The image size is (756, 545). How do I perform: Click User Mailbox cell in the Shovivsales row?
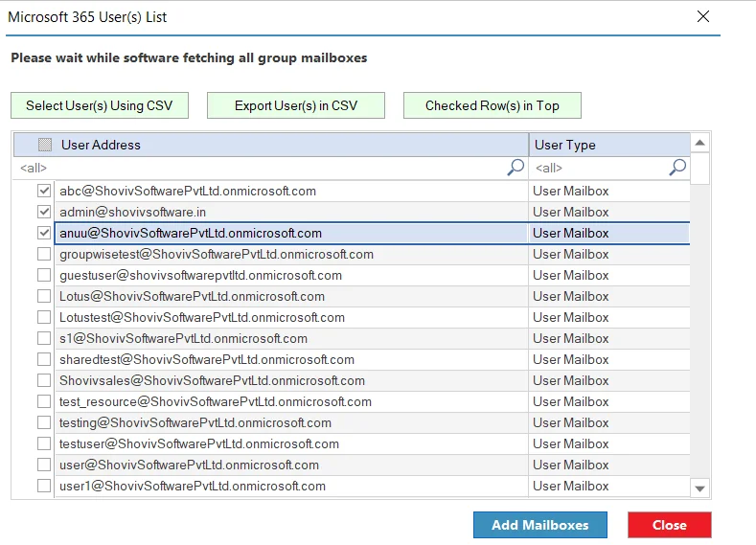609,380
